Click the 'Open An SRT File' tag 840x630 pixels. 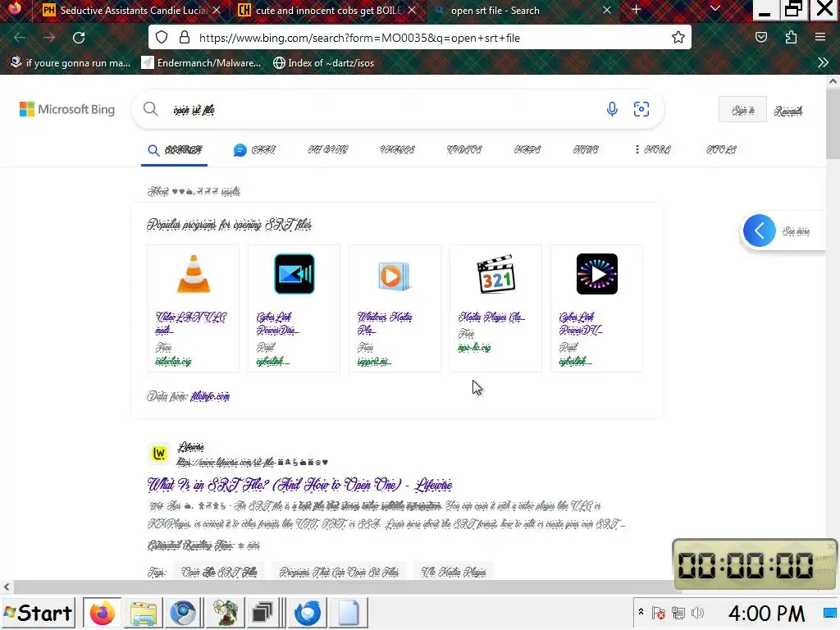(x=219, y=572)
